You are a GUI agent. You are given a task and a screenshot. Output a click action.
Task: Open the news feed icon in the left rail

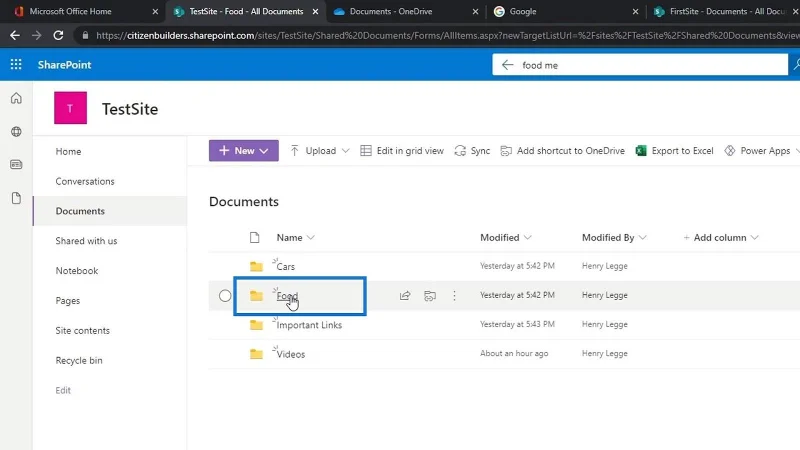point(16,165)
